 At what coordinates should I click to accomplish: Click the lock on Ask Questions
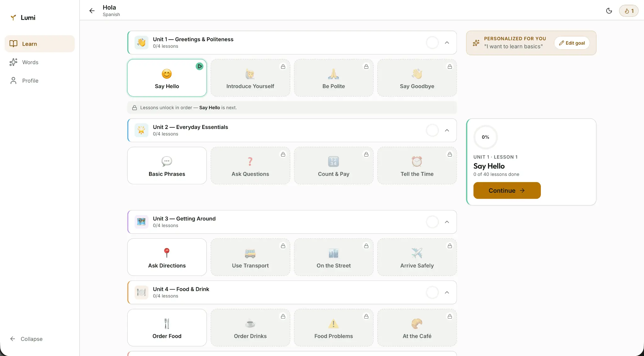(x=283, y=154)
